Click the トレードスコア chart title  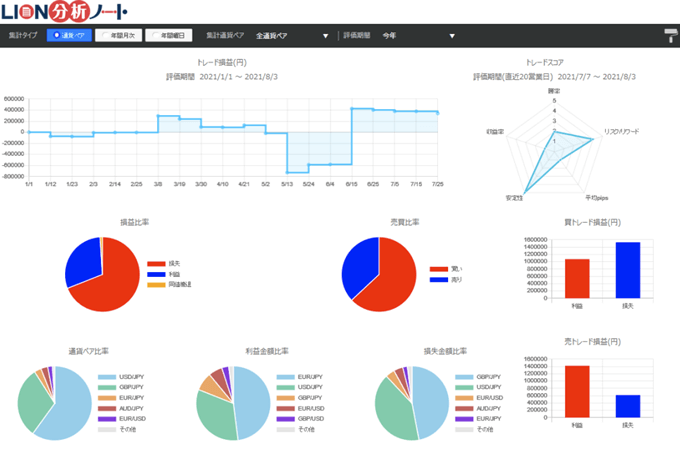coord(545,62)
